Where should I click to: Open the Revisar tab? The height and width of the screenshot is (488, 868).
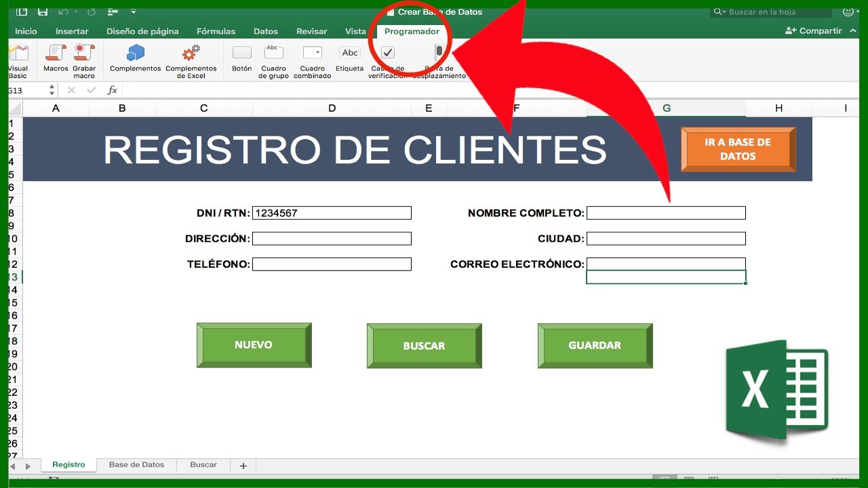point(311,31)
